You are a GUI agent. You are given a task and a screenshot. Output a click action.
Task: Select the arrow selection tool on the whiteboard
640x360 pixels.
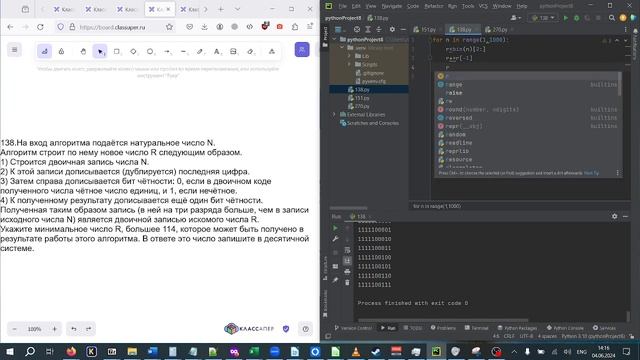coord(100,51)
